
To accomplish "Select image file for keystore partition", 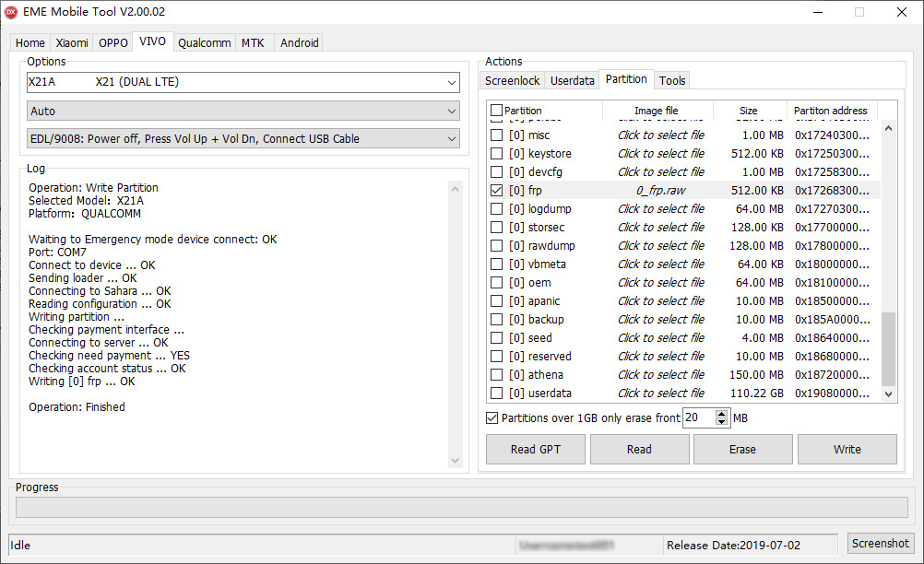I will click(660, 154).
